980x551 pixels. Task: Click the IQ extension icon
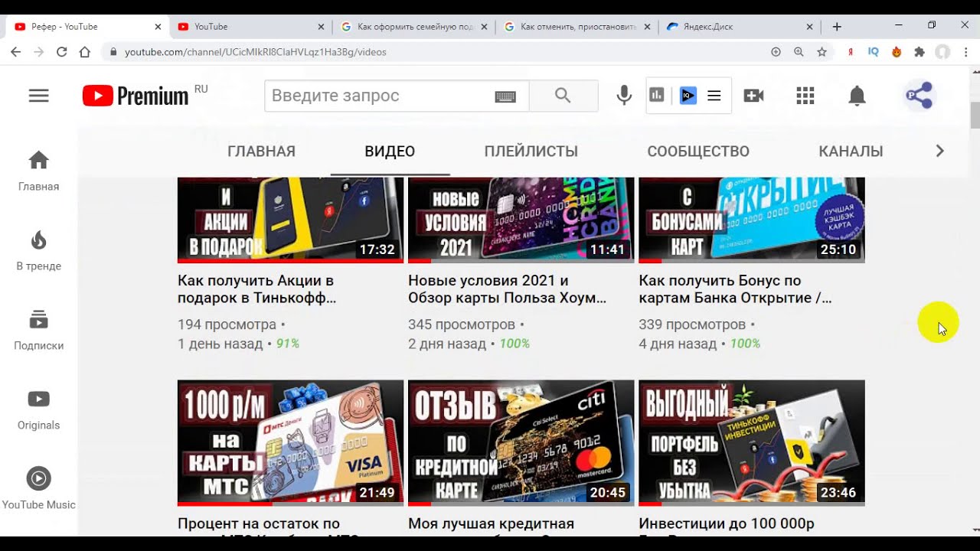[874, 52]
